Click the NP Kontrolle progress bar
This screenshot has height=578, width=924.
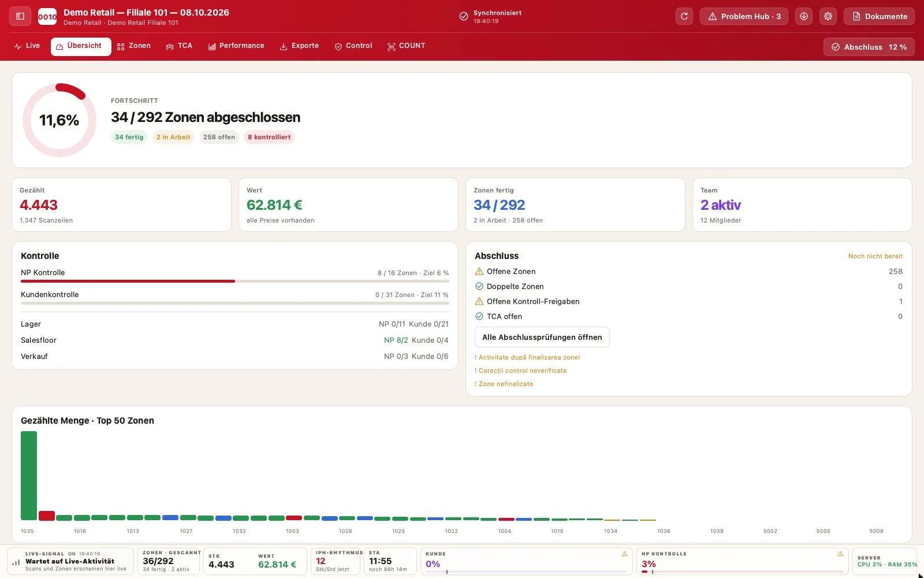pyautogui.click(x=234, y=281)
